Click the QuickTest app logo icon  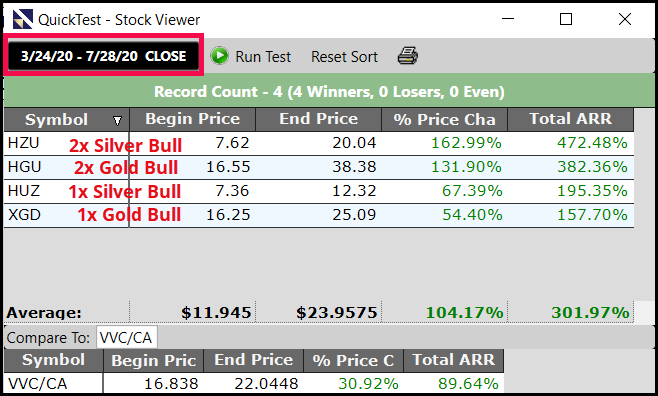coord(23,19)
